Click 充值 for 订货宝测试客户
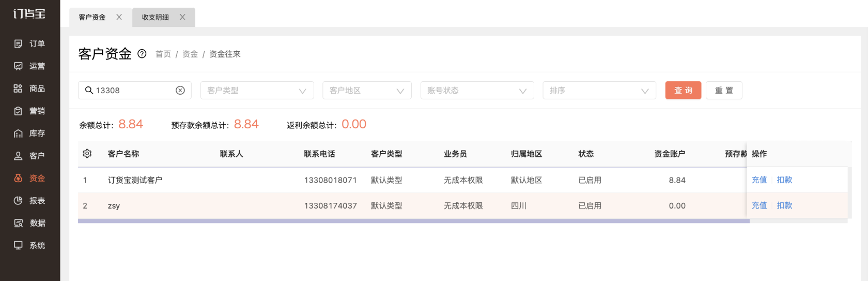 (759, 180)
